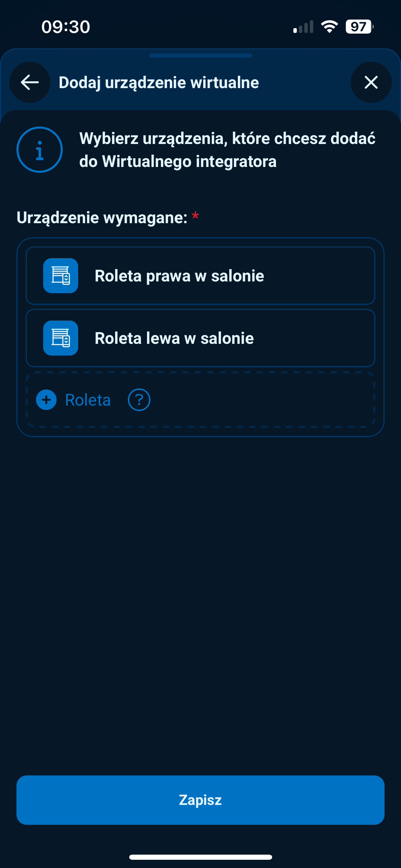Tap the Urządzenie wymagane label
Image resolution: width=401 pixels, height=868 pixels.
coord(102,218)
